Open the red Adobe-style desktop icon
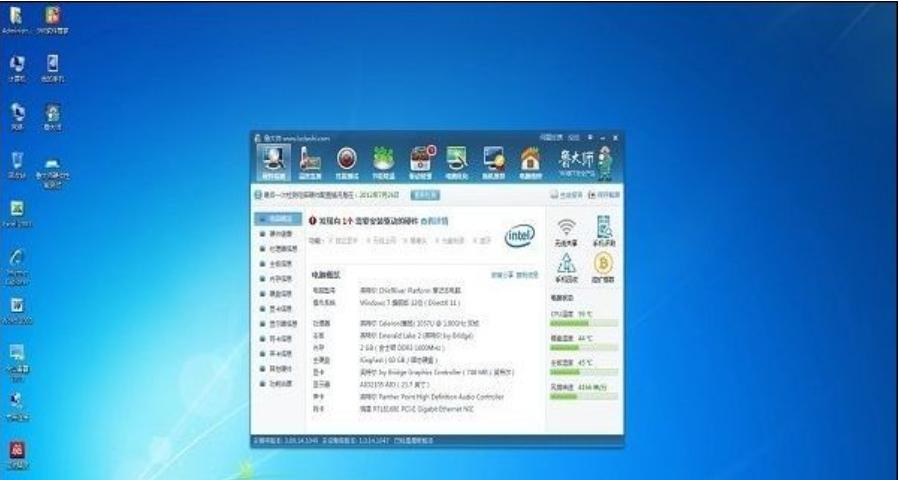This screenshot has height=480, width=899. tap(17, 456)
